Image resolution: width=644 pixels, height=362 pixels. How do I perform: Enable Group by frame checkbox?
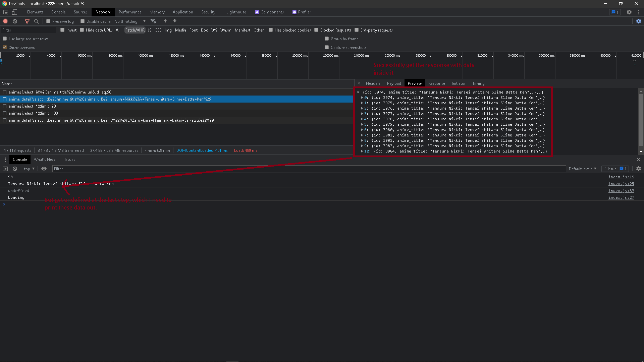point(327,39)
